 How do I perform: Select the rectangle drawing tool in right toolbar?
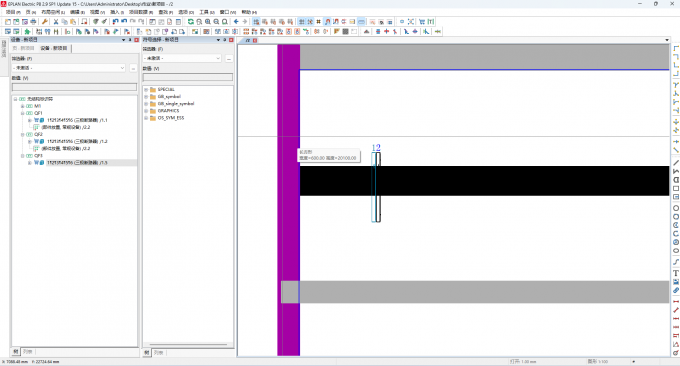pyautogui.click(x=676, y=189)
